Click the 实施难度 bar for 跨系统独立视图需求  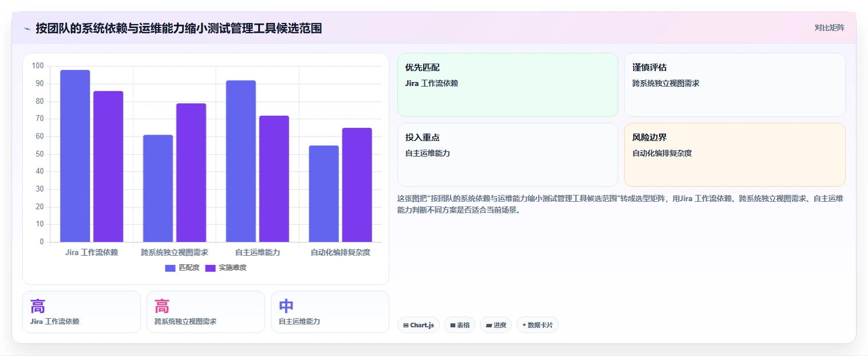point(191,173)
